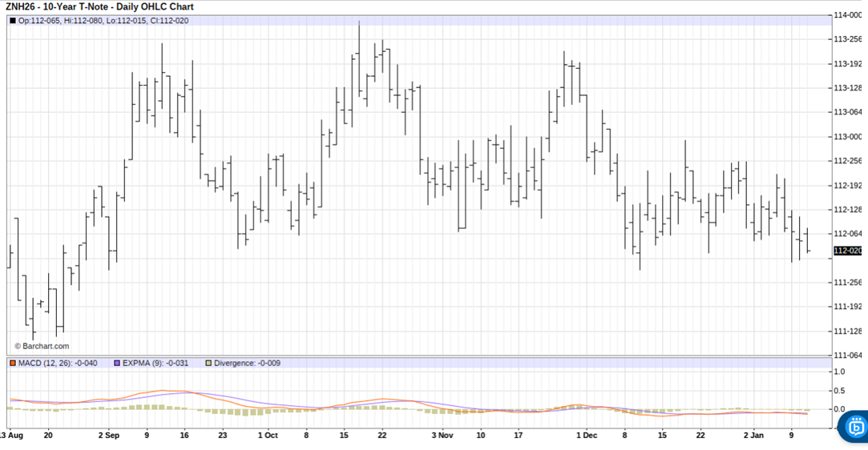Click the 2 Jan date axis label
Screen dimensions: 868x450
coord(753,436)
